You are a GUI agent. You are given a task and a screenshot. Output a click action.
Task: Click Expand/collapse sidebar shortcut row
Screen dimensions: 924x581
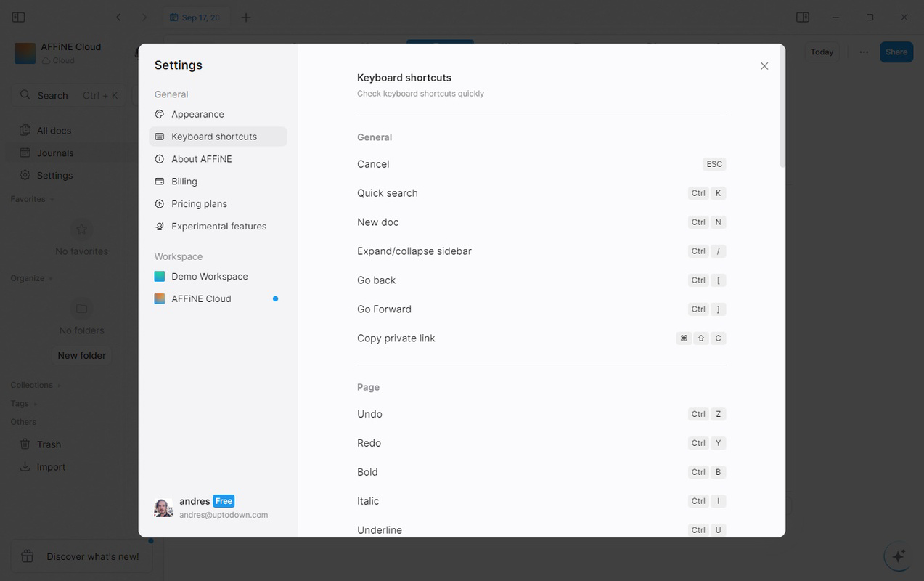pyautogui.click(x=541, y=251)
